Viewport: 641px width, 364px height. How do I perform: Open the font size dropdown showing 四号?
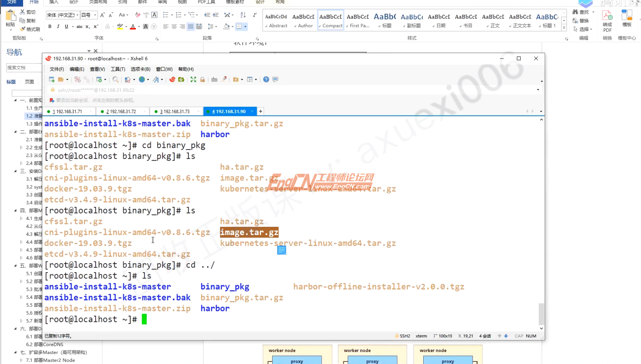click(x=94, y=15)
